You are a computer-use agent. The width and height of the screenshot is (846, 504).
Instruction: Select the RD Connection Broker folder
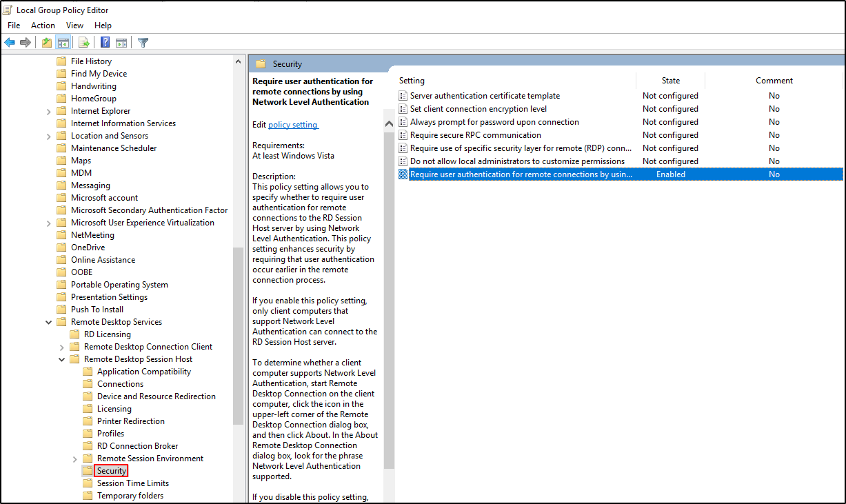(138, 446)
